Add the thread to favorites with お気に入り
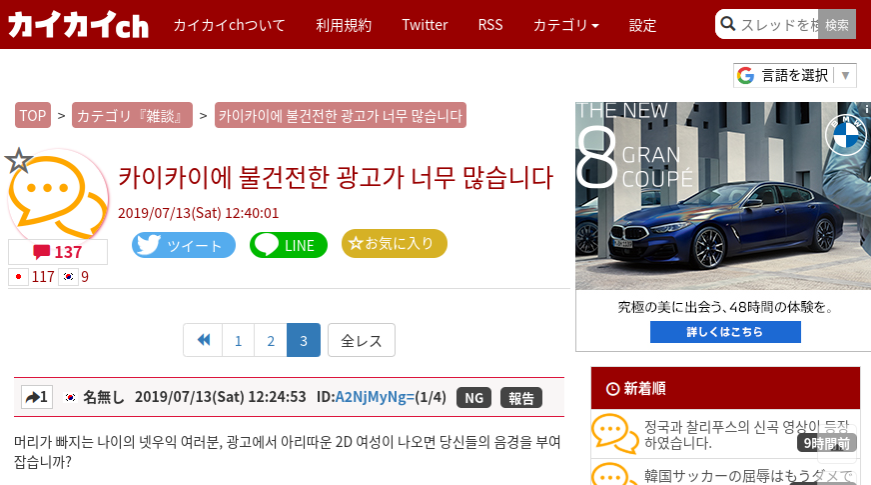This screenshot has height=485, width=871. (x=394, y=243)
